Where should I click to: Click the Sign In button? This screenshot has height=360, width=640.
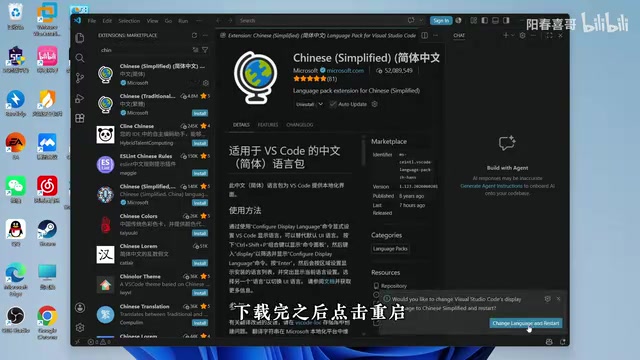point(441,20)
